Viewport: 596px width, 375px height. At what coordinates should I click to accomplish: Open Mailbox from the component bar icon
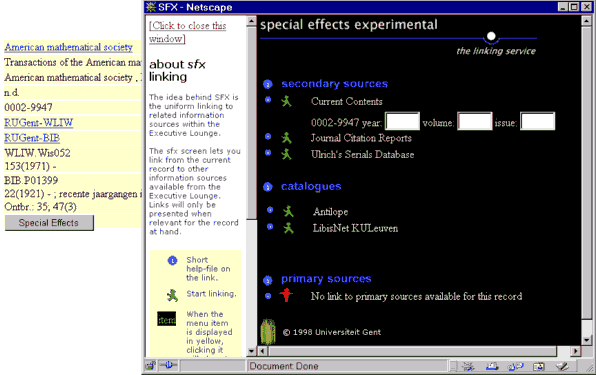tap(492, 366)
